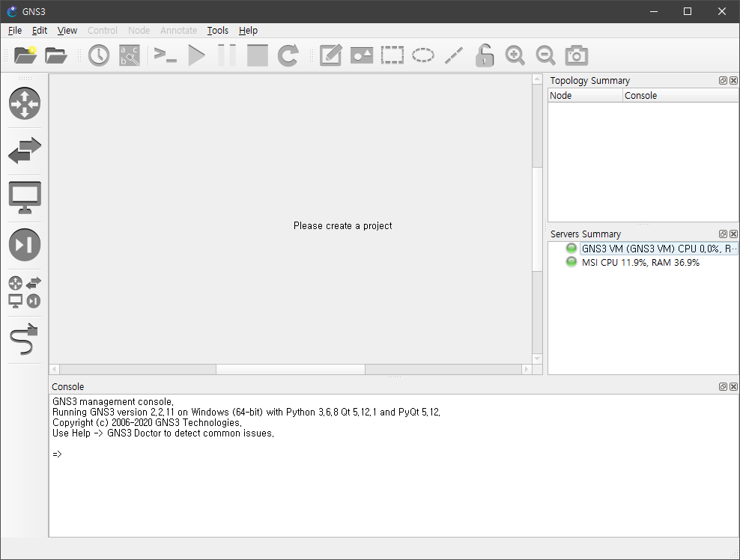740x560 pixels.
Task: Click in the console input prompt
Action: point(57,454)
